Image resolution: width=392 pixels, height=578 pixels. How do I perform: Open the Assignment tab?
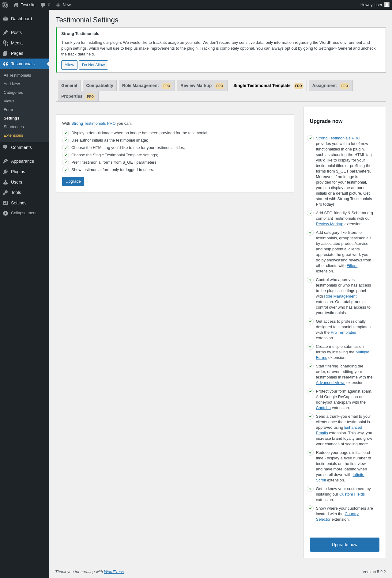click(331, 86)
